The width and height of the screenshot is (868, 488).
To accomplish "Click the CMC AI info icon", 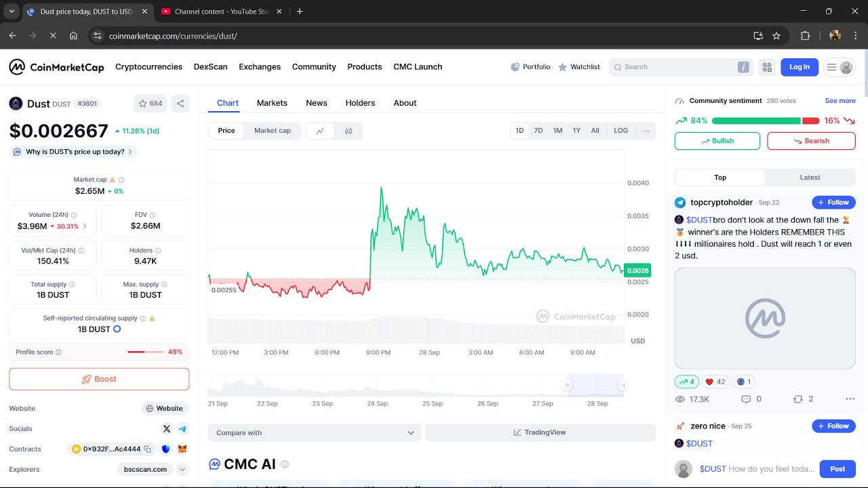I will coord(285,464).
